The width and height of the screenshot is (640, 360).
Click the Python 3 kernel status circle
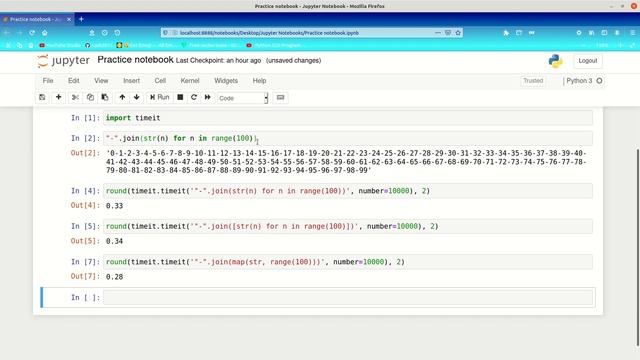[599, 81]
